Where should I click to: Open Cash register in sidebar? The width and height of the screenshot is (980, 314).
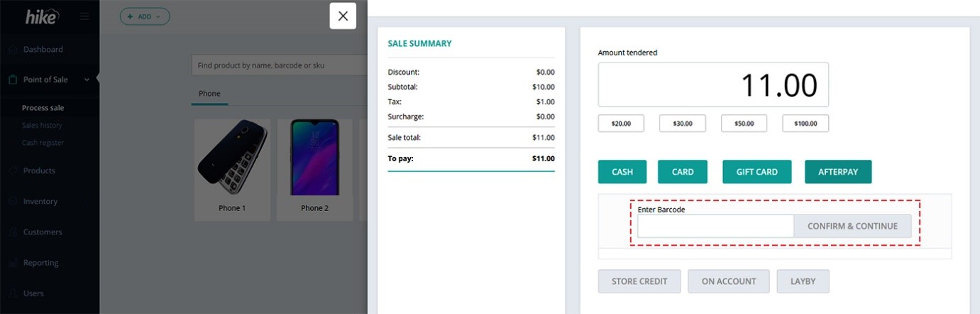(43, 143)
